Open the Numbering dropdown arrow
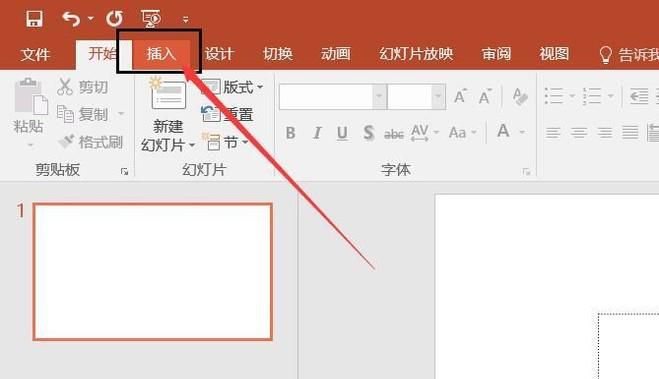 [611, 96]
